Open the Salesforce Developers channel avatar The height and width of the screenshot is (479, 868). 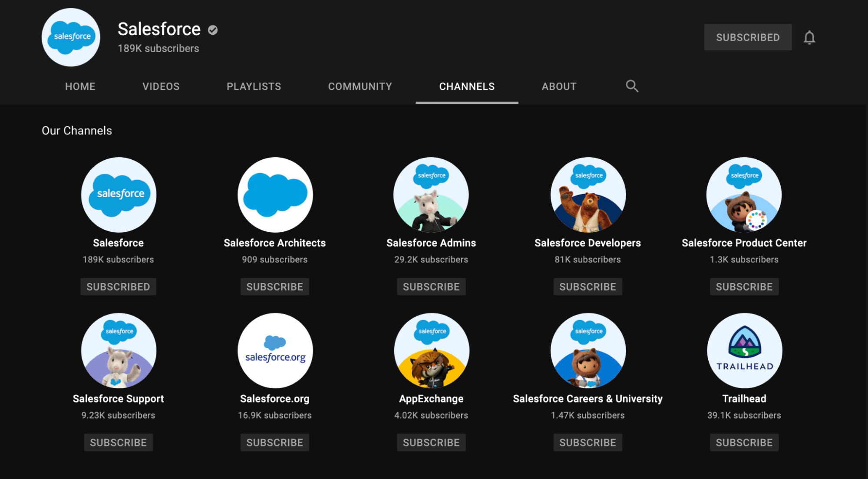pos(587,195)
